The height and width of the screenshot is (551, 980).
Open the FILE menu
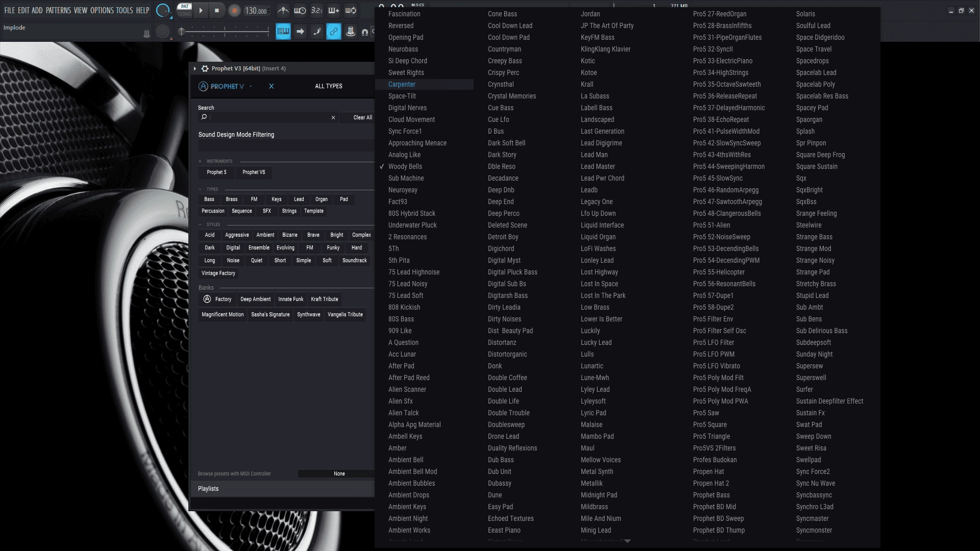coord(10,10)
